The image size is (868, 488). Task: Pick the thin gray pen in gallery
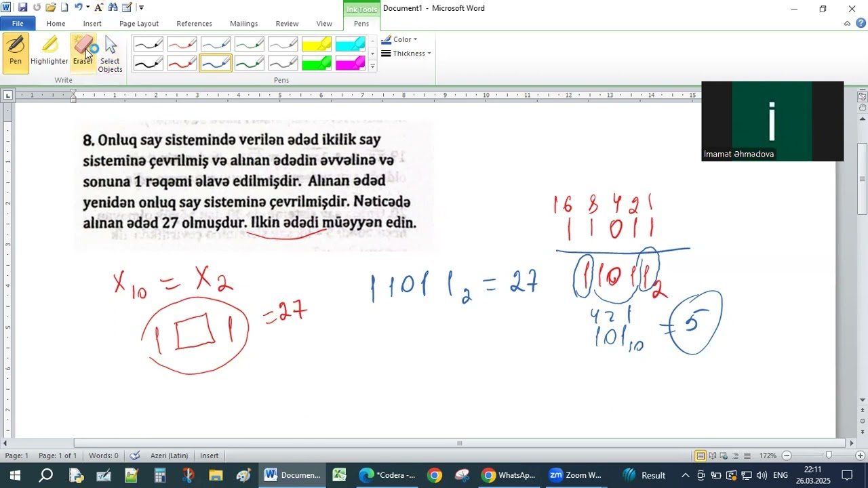tap(283, 45)
